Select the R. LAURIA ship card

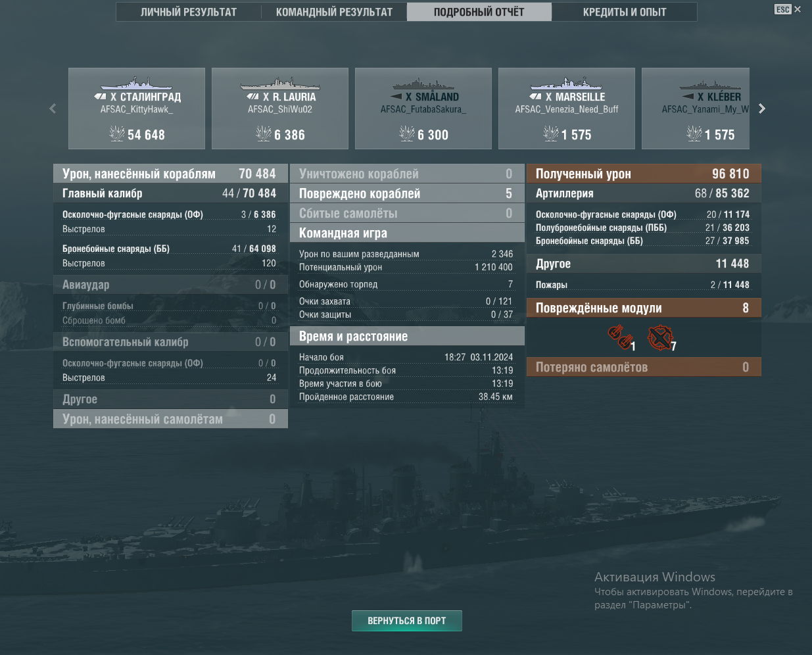tap(280, 109)
